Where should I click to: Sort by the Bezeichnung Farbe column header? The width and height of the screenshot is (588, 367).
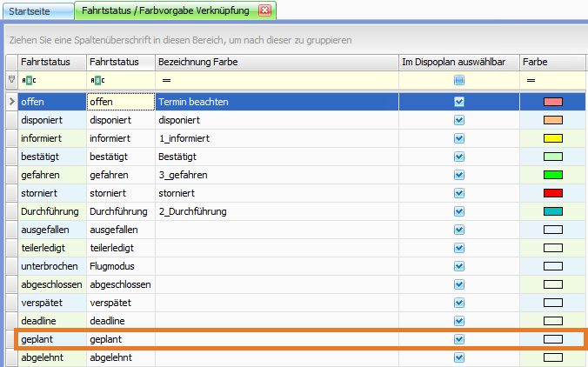pyautogui.click(x=276, y=63)
